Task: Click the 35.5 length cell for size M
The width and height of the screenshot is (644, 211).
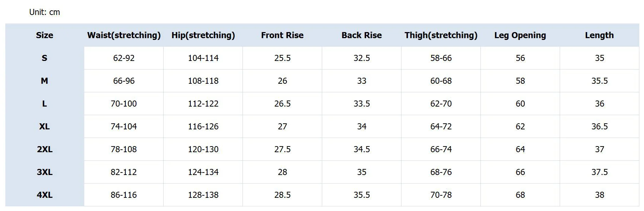Action: [x=599, y=81]
